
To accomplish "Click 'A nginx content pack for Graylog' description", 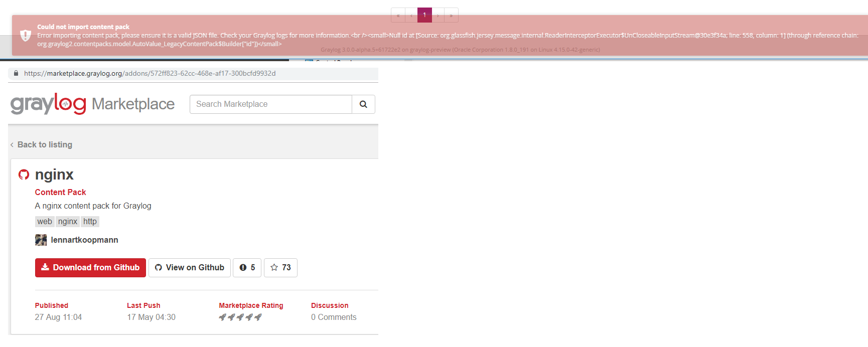I will click(93, 206).
